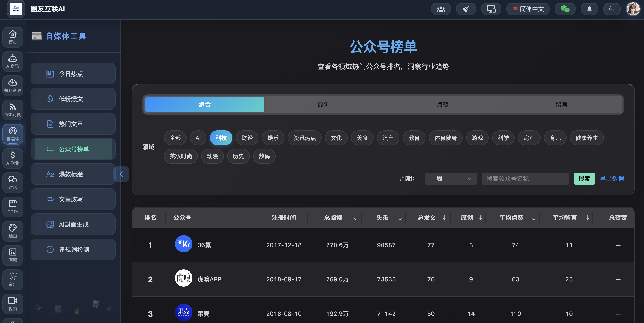Open 热门文章 menu item
The height and width of the screenshot is (323, 644).
73,124
